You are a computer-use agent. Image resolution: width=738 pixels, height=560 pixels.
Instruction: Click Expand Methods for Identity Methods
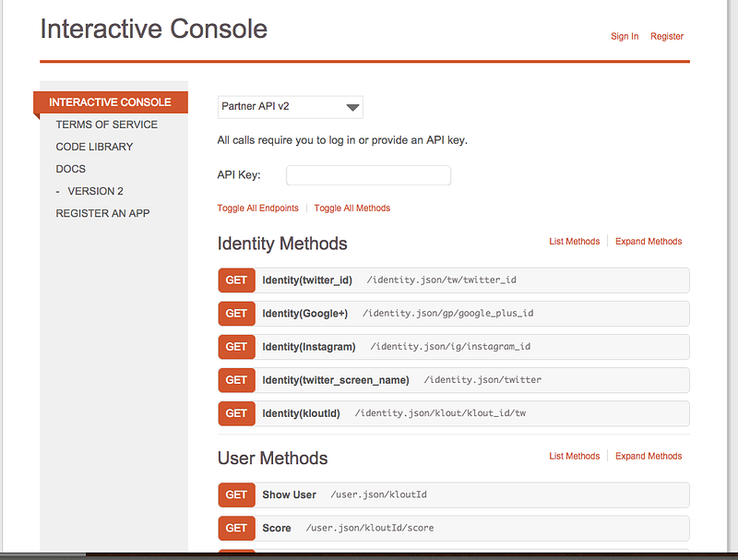pos(649,242)
